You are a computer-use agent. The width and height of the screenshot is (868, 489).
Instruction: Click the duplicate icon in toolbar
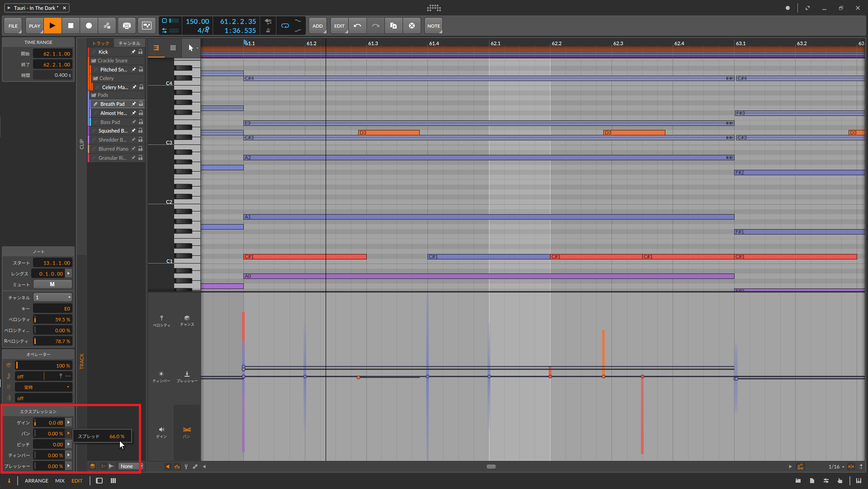(x=394, y=26)
